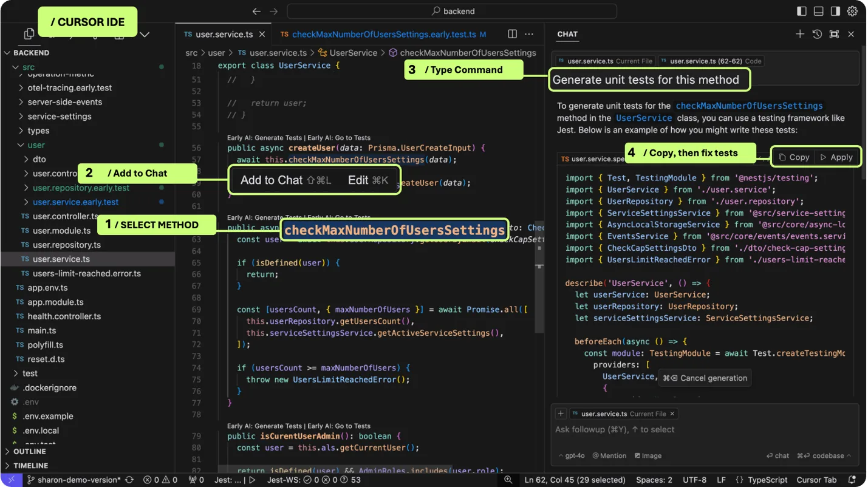Open user.module.ts in the explorer
Viewport: 868px width, 487px height.
pyautogui.click(x=61, y=231)
